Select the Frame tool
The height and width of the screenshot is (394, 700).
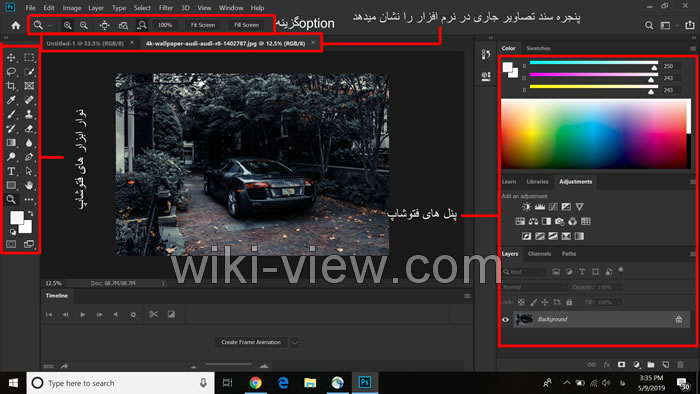pos(29,86)
